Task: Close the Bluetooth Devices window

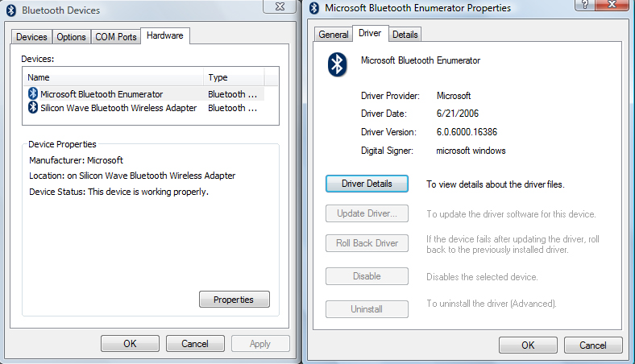Action: click(280, 6)
